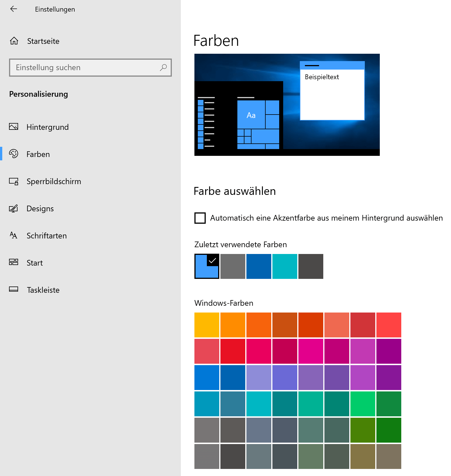This screenshot has height=476, width=451.
Task: Pick the dark red swatch in first row
Action: tap(363, 325)
